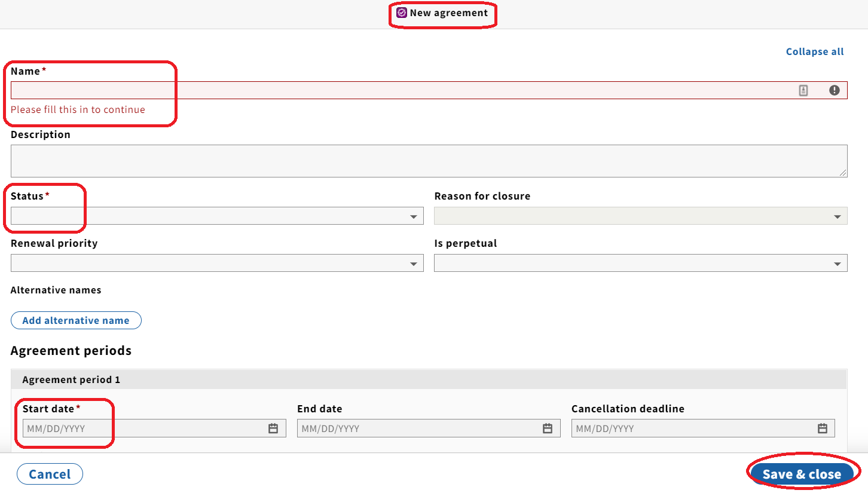868x493 pixels.
Task: Click the autofill icon in the Name field
Action: tap(803, 90)
